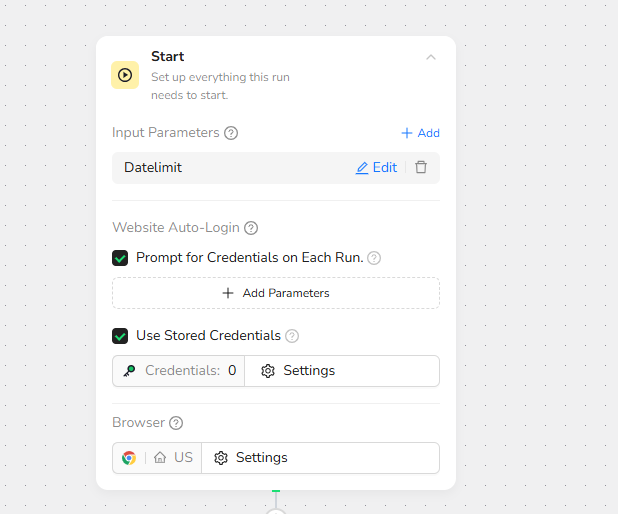Toggle Use Stored Credentials checkbox
Image resolution: width=618 pixels, height=514 pixels.
(x=120, y=336)
